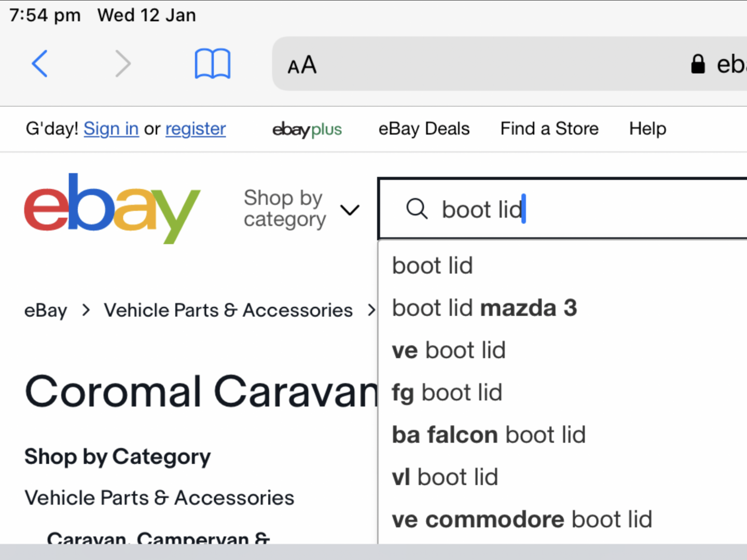
Task: Click Vehicle Parts & Accessories breadcrumb
Action: pos(228,310)
